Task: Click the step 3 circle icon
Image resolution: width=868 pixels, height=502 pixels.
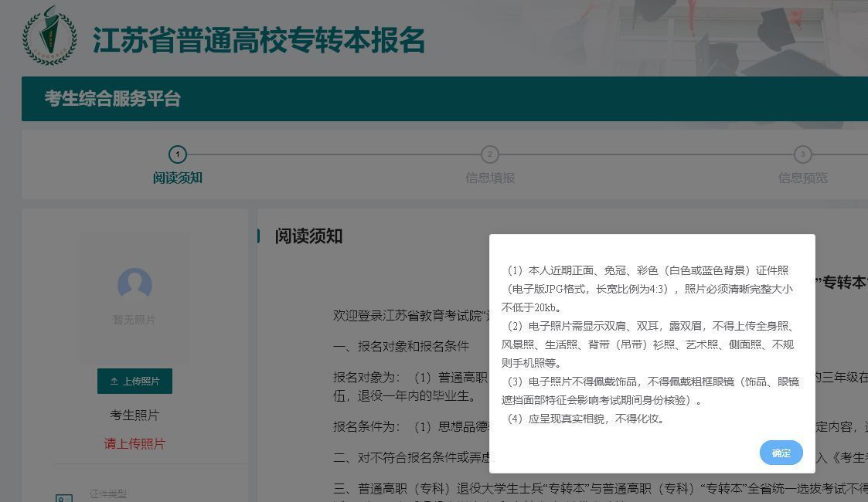Action: [802, 154]
